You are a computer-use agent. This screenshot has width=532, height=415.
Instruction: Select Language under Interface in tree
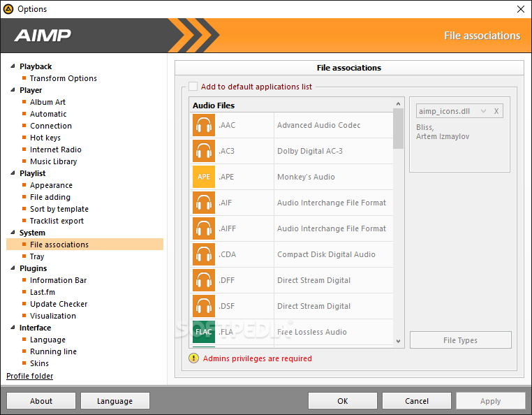click(x=47, y=340)
